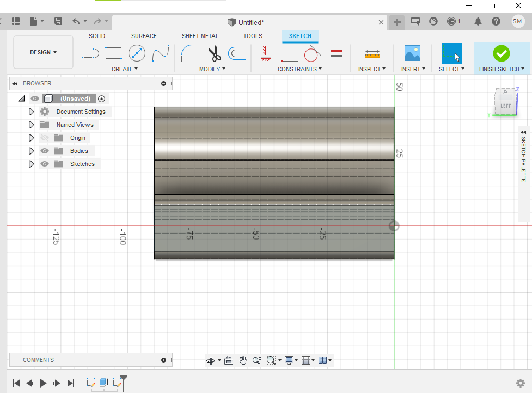Viewport: 532px width, 393px height.
Task: Select the Zoom tool
Action: tap(257, 360)
